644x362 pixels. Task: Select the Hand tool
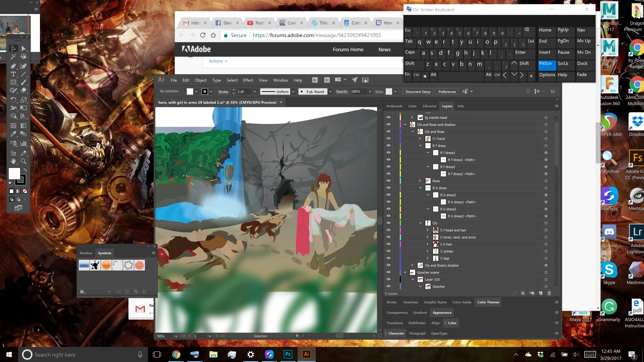[x=13, y=161]
